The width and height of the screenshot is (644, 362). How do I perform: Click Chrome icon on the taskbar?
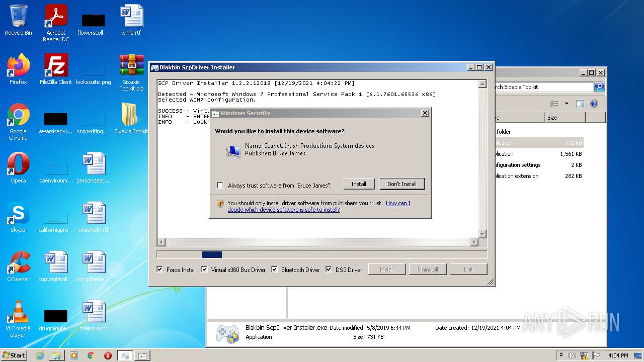(x=91, y=355)
